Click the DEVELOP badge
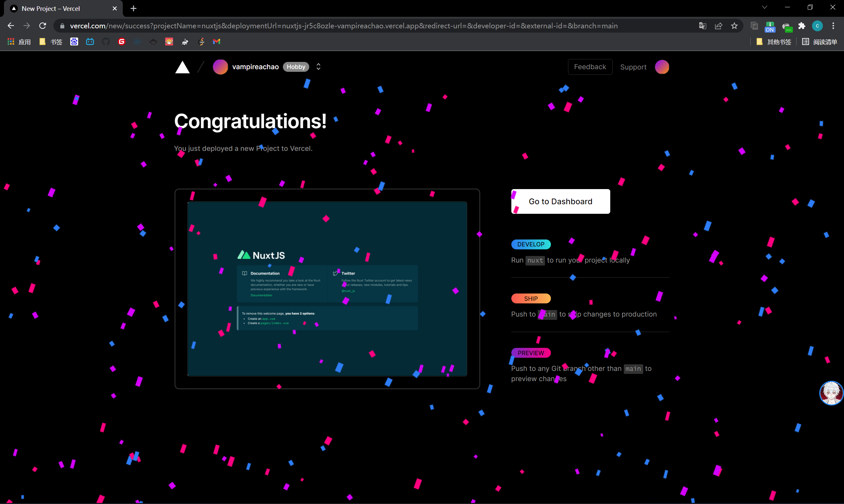The width and height of the screenshot is (844, 504). 530,244
